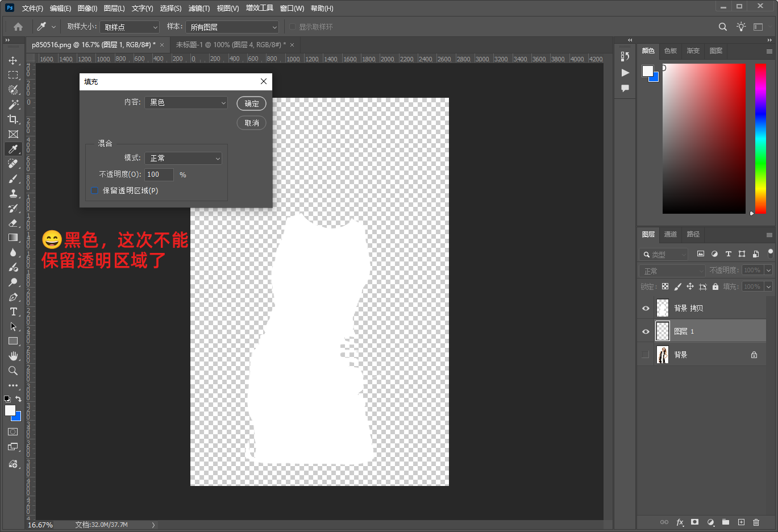Confirm fill with 确定 button

[x=251, y=103]
